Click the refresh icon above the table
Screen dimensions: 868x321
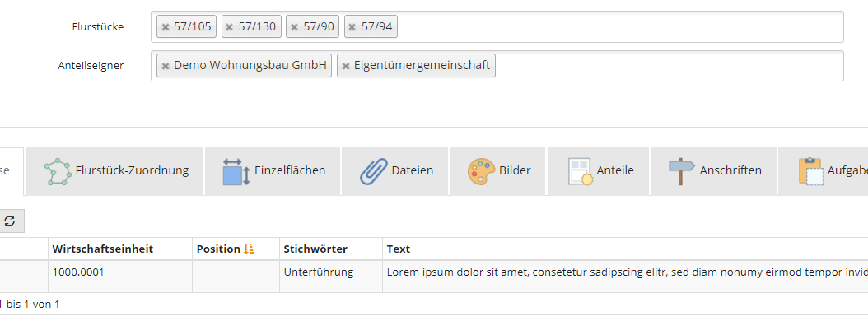coord(9,221)
